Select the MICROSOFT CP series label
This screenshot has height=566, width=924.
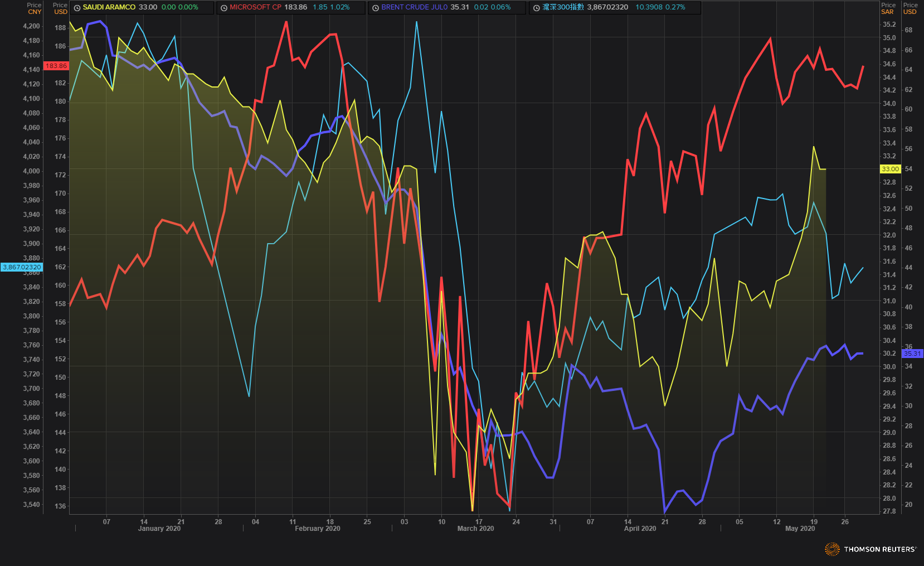tap(255, 7)
